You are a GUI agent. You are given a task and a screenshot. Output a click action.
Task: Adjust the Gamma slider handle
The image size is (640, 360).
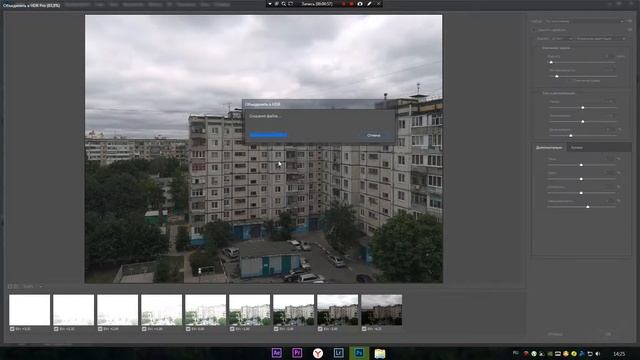(x=582, y=108)
